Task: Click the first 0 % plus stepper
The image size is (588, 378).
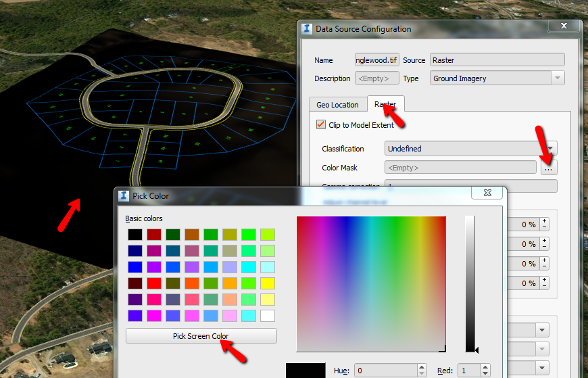Action: (x=545, y=221)
